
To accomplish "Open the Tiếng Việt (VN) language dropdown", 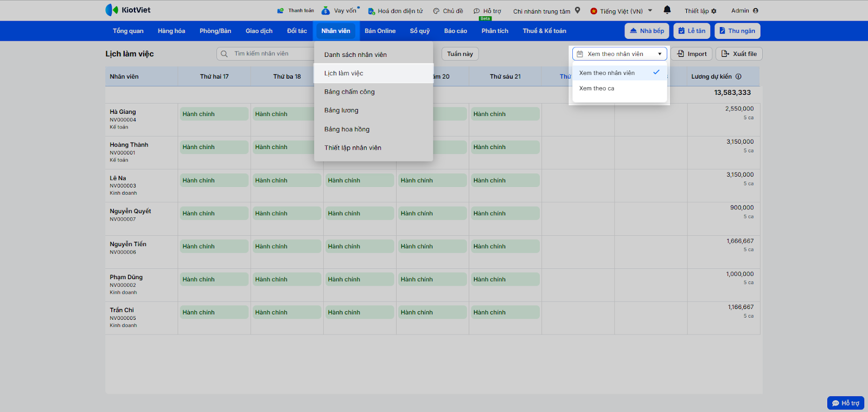I will [621, 11].
